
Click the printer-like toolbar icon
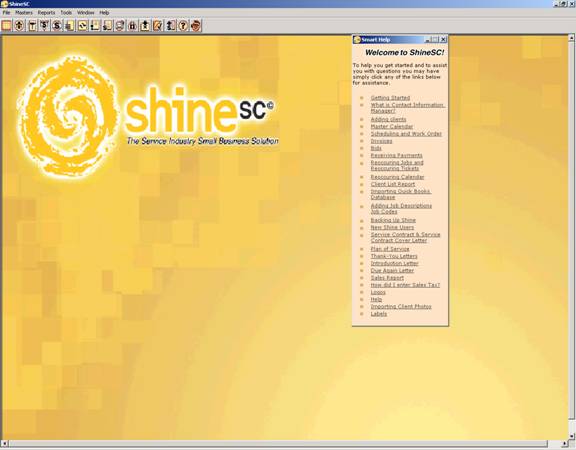tap(120, 26)
